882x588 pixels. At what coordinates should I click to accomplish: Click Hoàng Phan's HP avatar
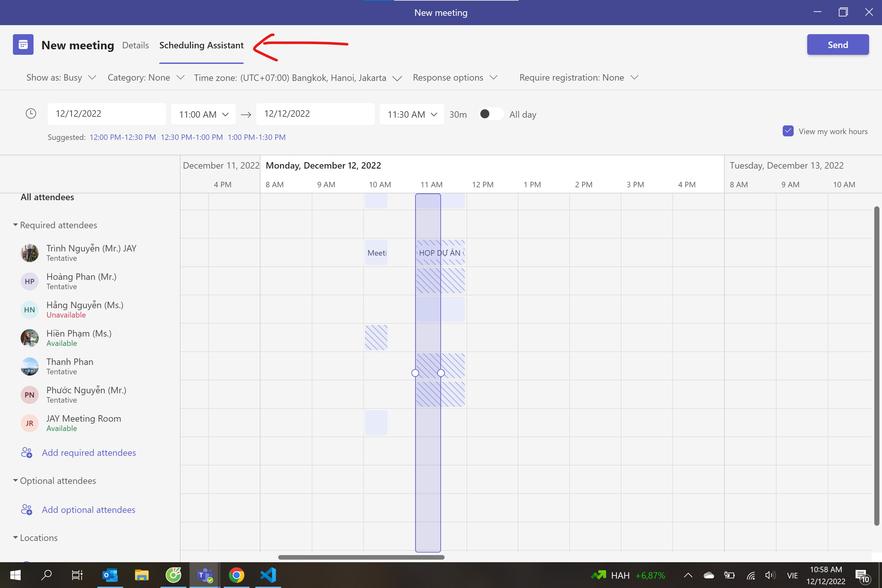tap(30, 281)
